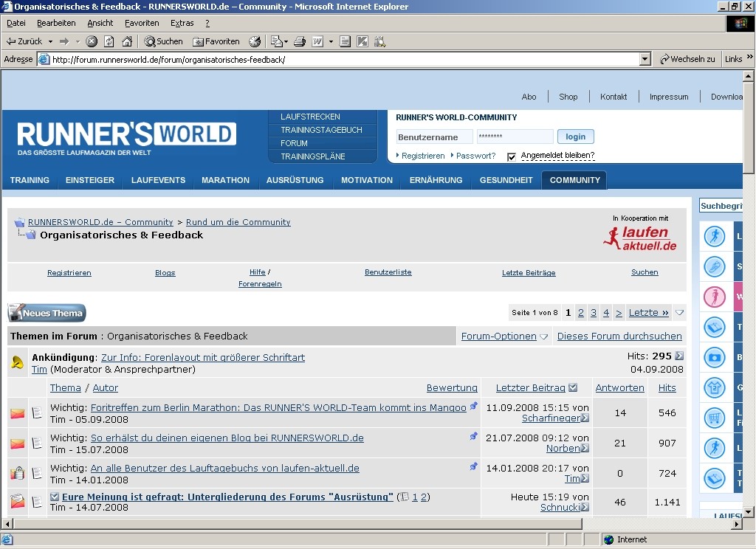Open the address bar dropdown arrow

pyautogui.click(x=645, y=59)
